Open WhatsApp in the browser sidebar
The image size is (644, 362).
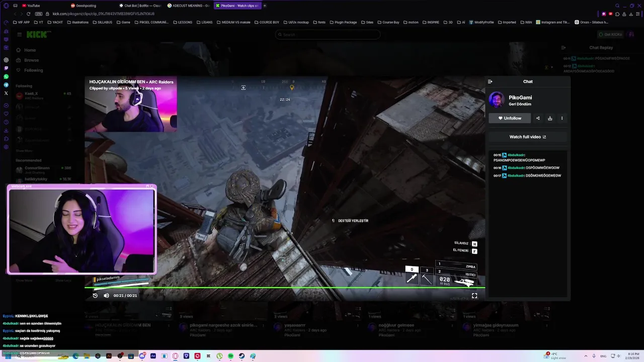coord(6,76)
